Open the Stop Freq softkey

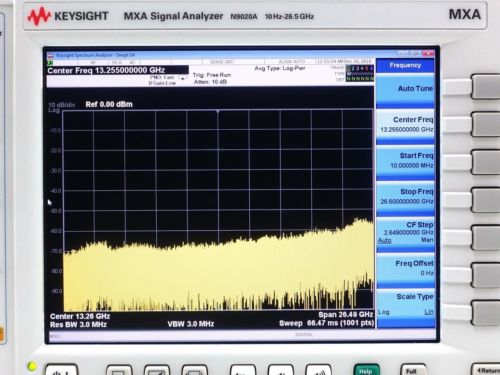405,197
